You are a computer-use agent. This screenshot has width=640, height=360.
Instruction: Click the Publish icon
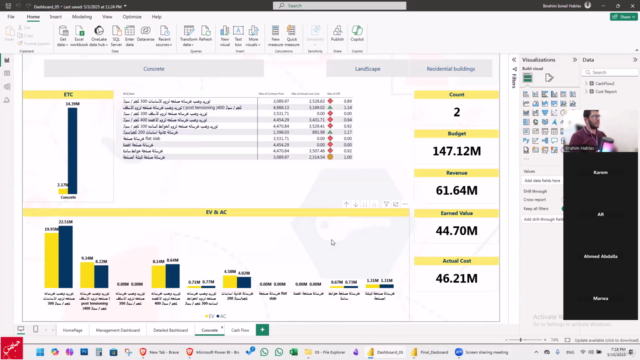point(338,33)
